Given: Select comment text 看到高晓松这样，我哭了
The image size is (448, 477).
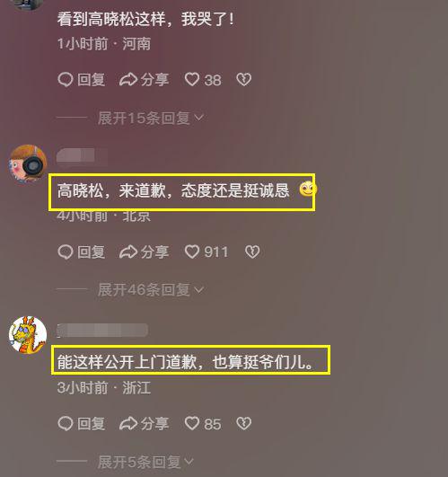Looking at the screenshot, I should click(145, 20).
